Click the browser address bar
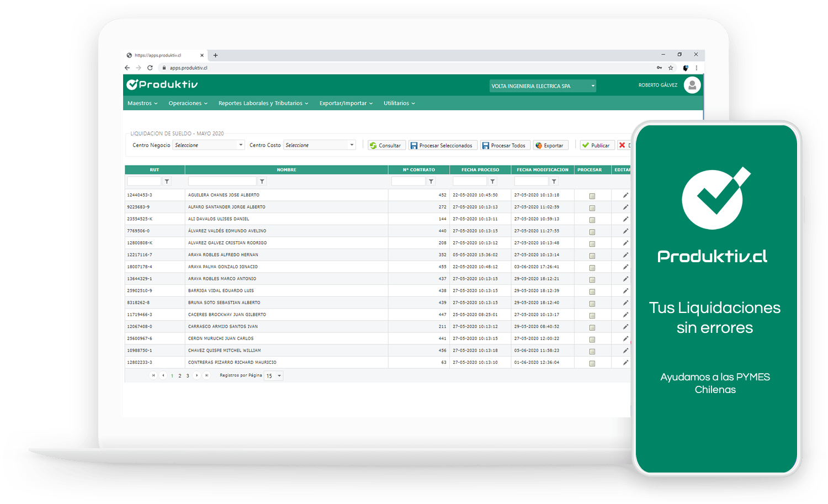Image resolution: width=828 pixels, height=504 pixels. [x=406, y=68]
